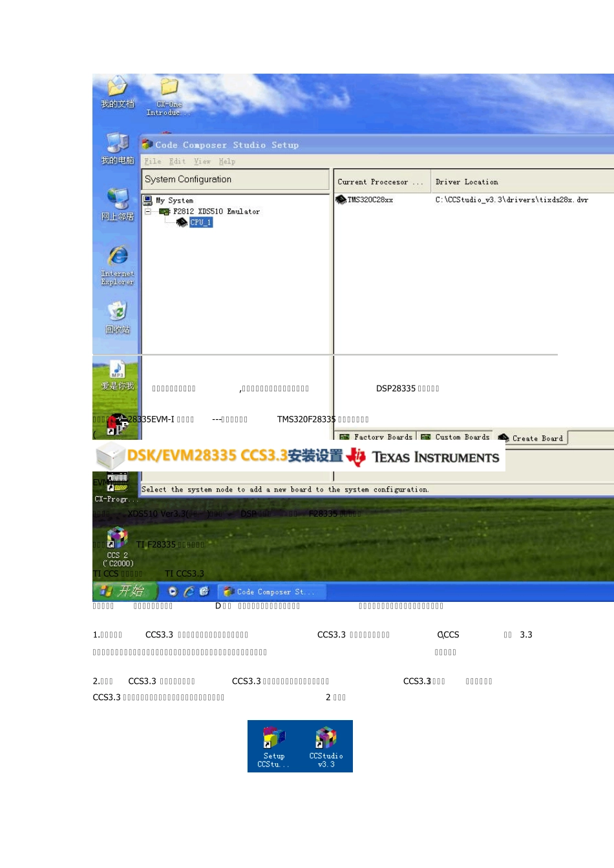Open the File menu
614x868 pixels.
click(x=153, y=161)
